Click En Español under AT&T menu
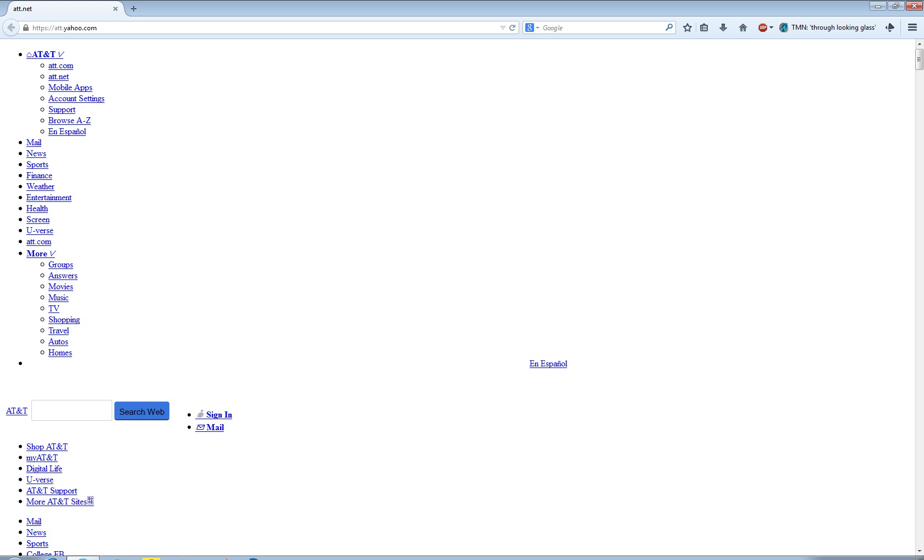924x560 pixels. (67, 131)
